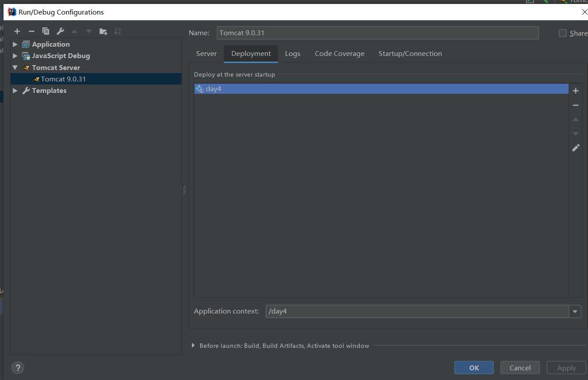Click the Tomcat Server group icon
Screen dimensions: 588x380
pos(26,68)
